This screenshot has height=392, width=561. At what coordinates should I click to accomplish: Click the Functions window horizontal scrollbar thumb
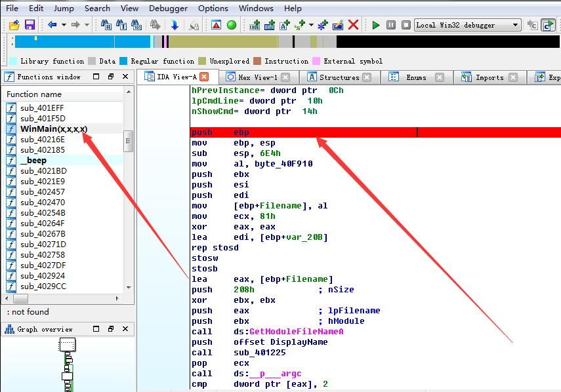[20, 298]
